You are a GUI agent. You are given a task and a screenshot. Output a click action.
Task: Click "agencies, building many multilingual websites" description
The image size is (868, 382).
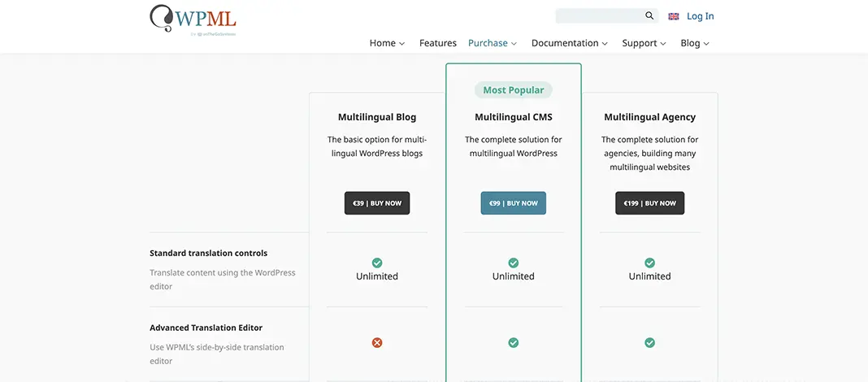pyautogui.click(x=650, y=153)
